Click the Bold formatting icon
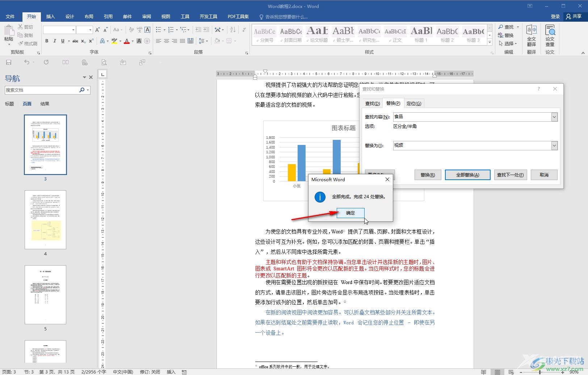The image size is (588, 375). click(x=47, y=41)
